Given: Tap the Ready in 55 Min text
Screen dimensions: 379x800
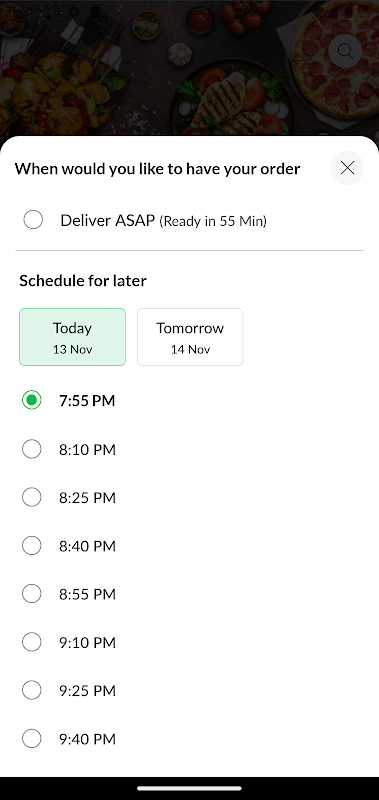Looking at the screenshot, I should (x=213, y=221).
